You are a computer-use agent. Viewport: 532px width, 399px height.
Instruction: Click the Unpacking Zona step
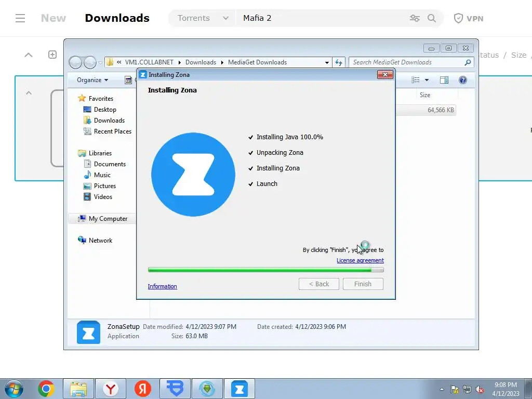[280, 153]
